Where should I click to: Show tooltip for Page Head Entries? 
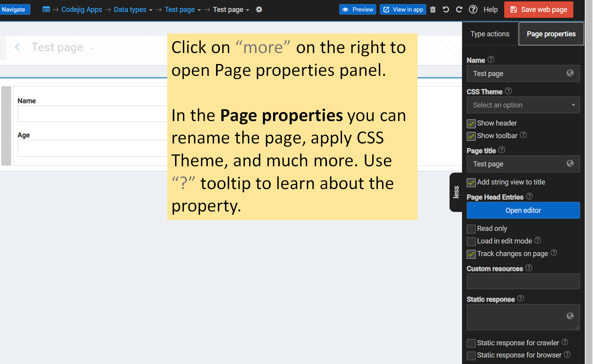pyautogui.click(x=529, y=197)
